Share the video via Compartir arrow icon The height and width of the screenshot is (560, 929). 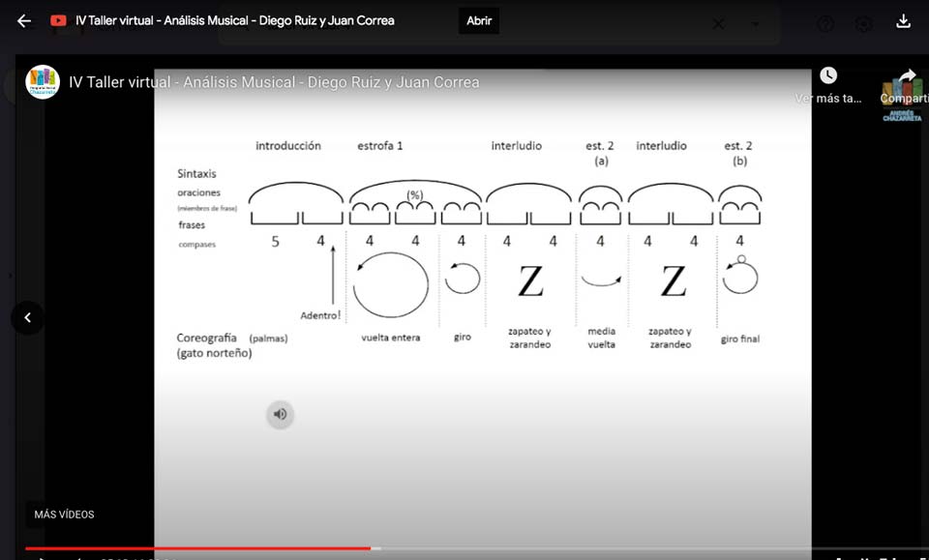click(x=907, y=77)
